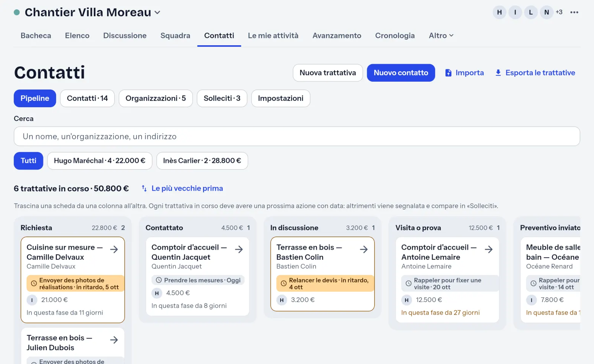
Task: Focus the Cerca search field
Action: pos(297,136)
